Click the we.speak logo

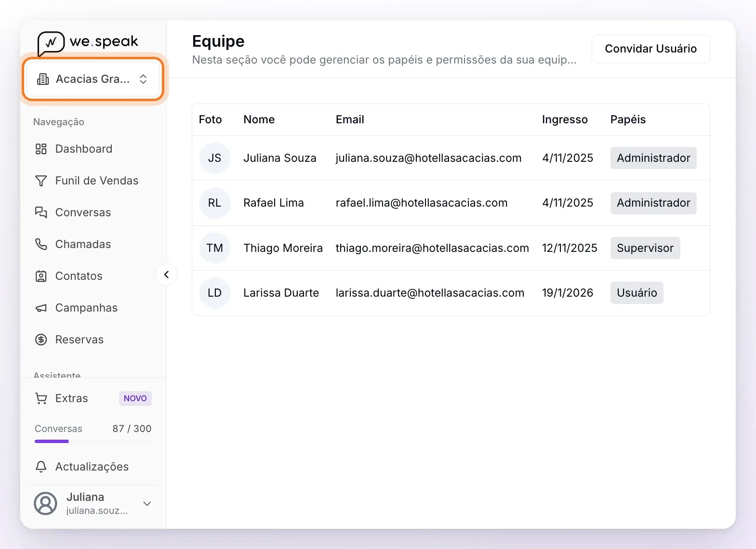(88, 43)
